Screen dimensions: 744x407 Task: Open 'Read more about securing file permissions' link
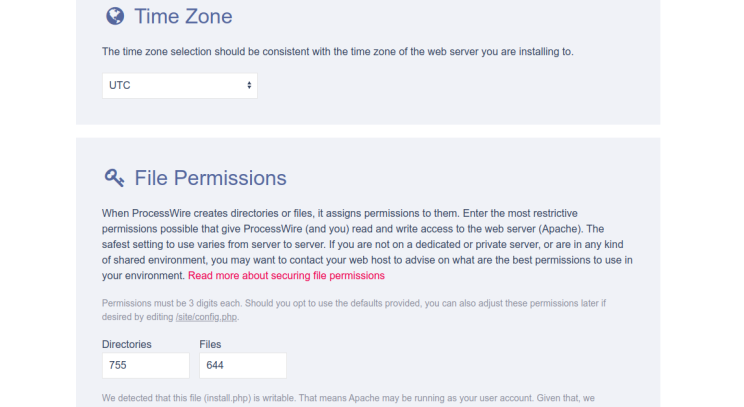click(286, 275)
